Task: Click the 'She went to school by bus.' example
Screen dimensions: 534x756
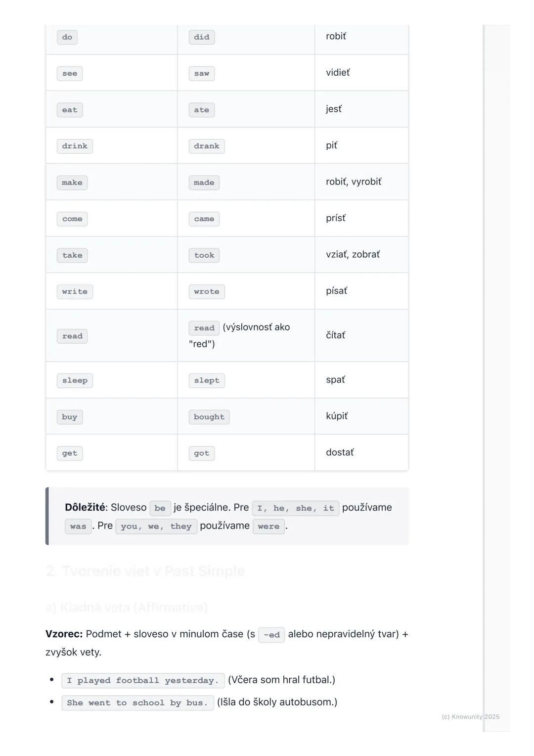Action: point(137,703)
